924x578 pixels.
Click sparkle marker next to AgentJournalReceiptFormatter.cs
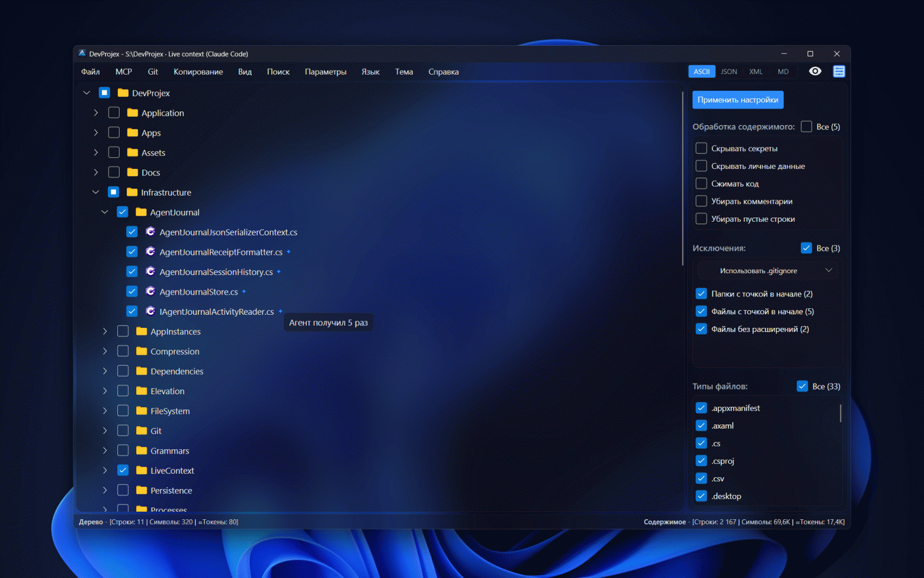pos(288,251)
